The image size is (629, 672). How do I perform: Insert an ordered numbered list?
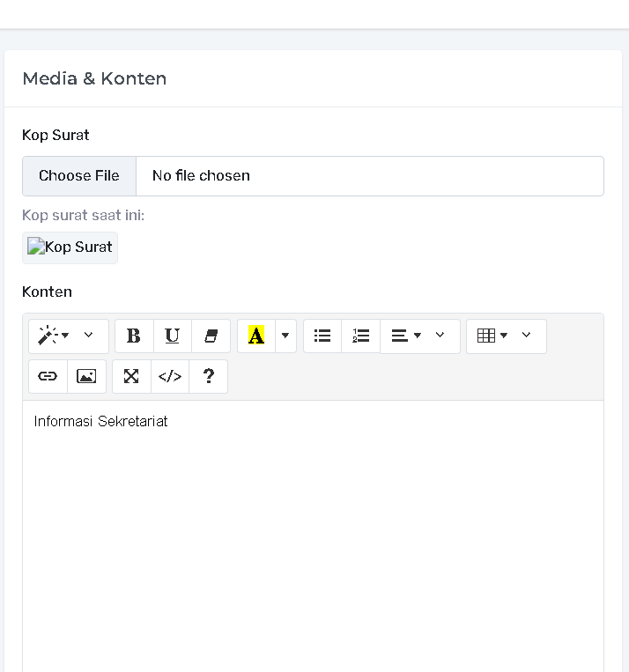tap(361, 336)
